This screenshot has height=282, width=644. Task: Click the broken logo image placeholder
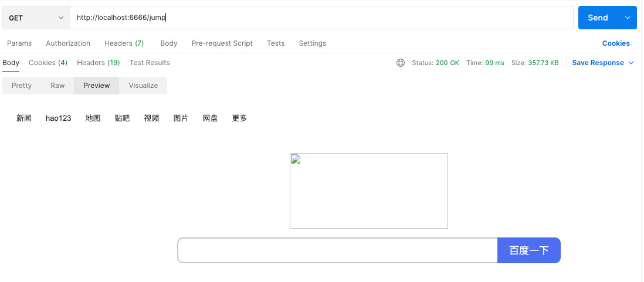coord(369,191)
